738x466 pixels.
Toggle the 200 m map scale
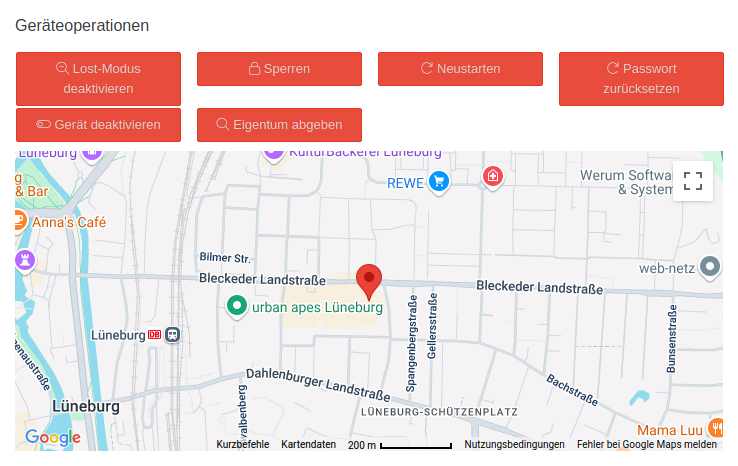(x=400, y=445)
